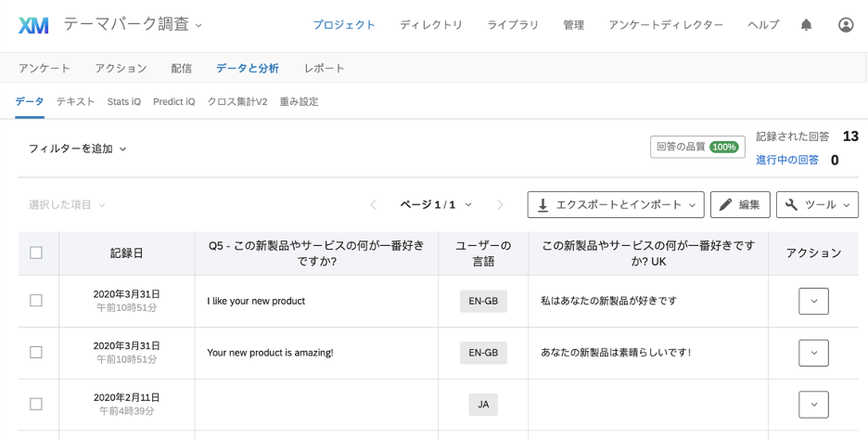This screenshot has height=440, width=868.
Task: Click the 回答の品質 100% button
Action: click(697, 147)
